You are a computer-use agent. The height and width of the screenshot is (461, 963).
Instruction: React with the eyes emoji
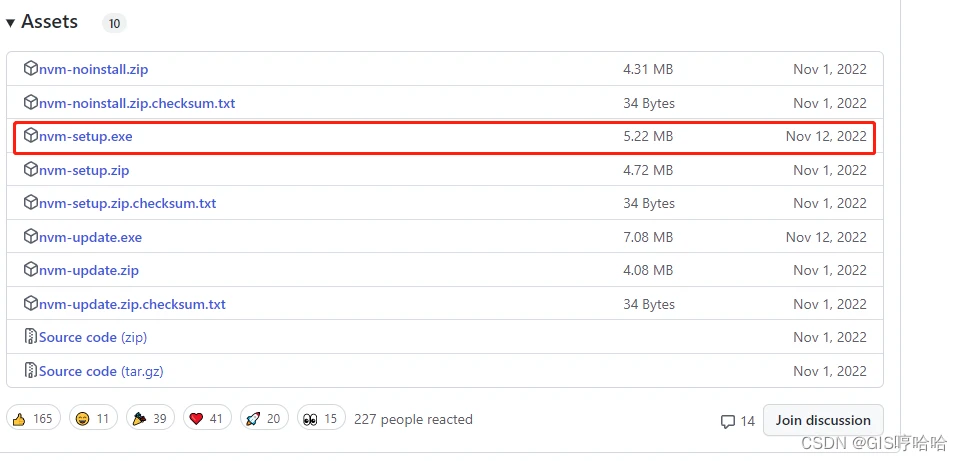pos(321,419)
